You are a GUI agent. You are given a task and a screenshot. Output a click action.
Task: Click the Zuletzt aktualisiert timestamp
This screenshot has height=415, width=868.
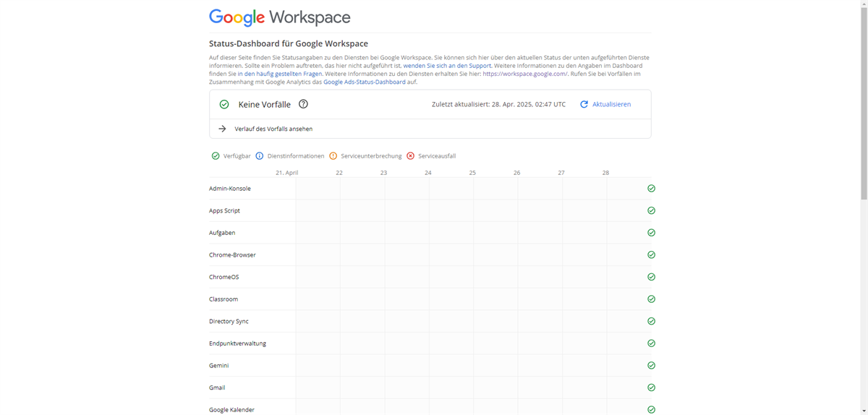[498, 104]
